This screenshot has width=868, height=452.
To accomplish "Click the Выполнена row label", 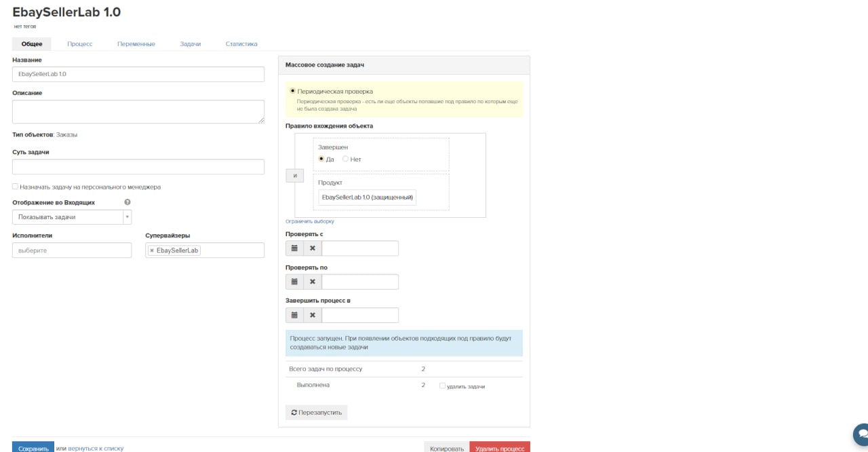I will coord(313,385).
